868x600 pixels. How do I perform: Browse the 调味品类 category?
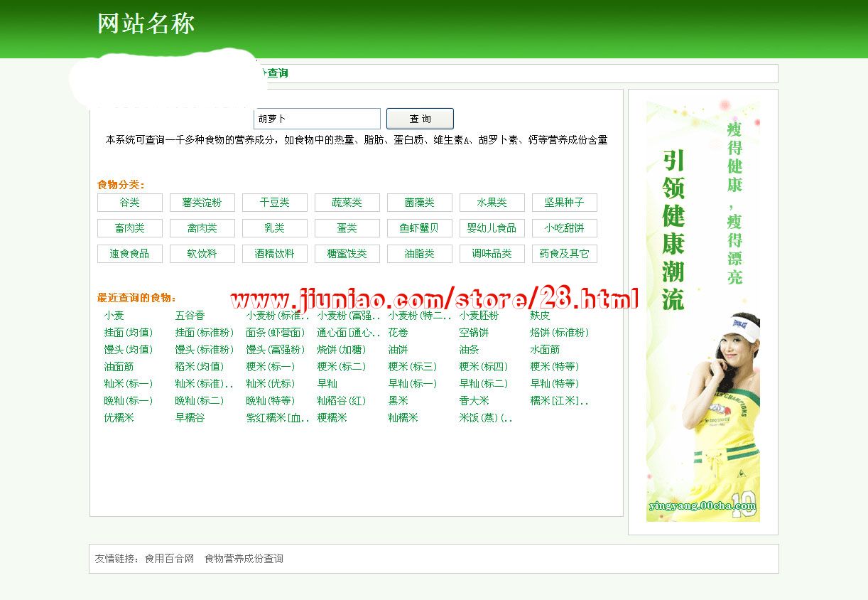492,254
